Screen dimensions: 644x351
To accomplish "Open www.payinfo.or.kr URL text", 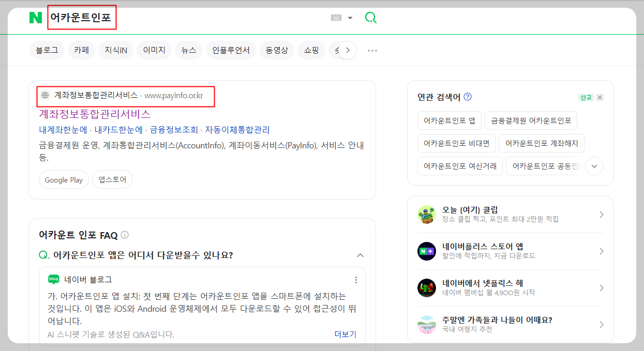I will point(174,95).
